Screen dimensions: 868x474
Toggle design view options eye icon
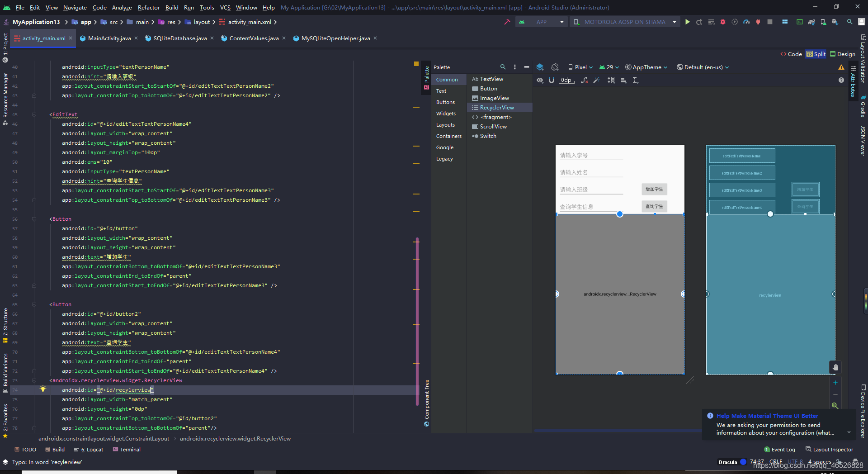[x=540, y=80]
